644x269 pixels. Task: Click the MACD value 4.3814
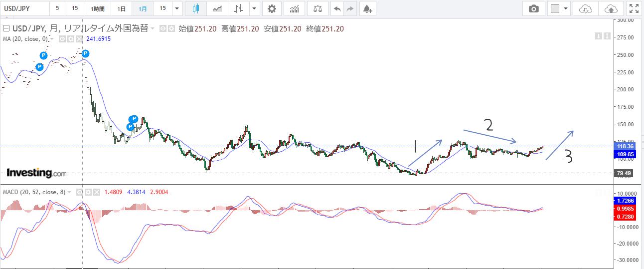coord(137,192)
